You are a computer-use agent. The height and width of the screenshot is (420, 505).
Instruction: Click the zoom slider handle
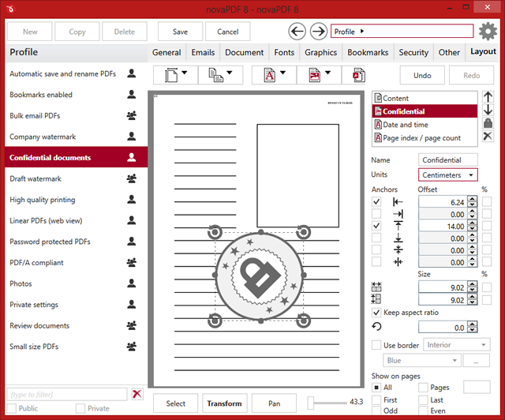tap(310, 403)
